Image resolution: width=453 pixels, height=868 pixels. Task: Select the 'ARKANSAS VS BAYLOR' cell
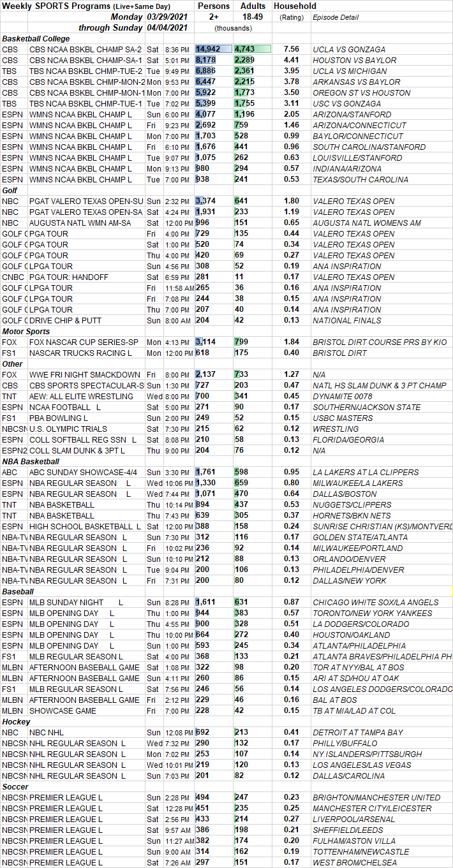(x=357, y=82)
